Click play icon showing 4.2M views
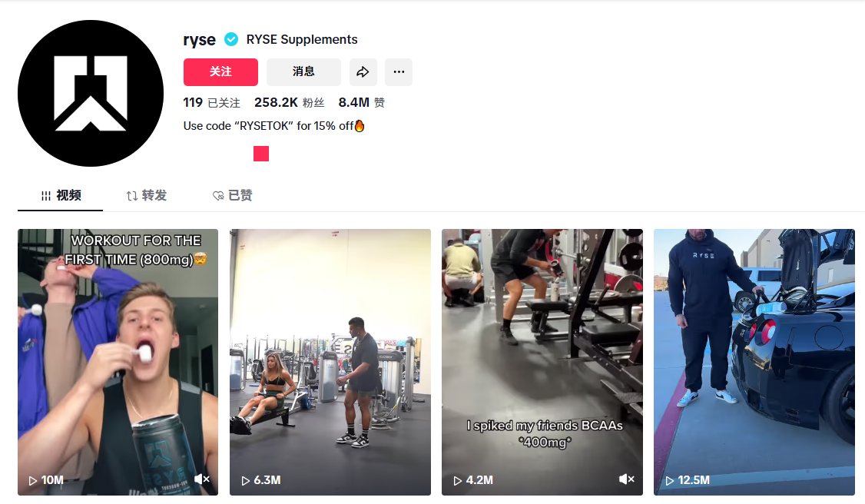 coord(457,481)
